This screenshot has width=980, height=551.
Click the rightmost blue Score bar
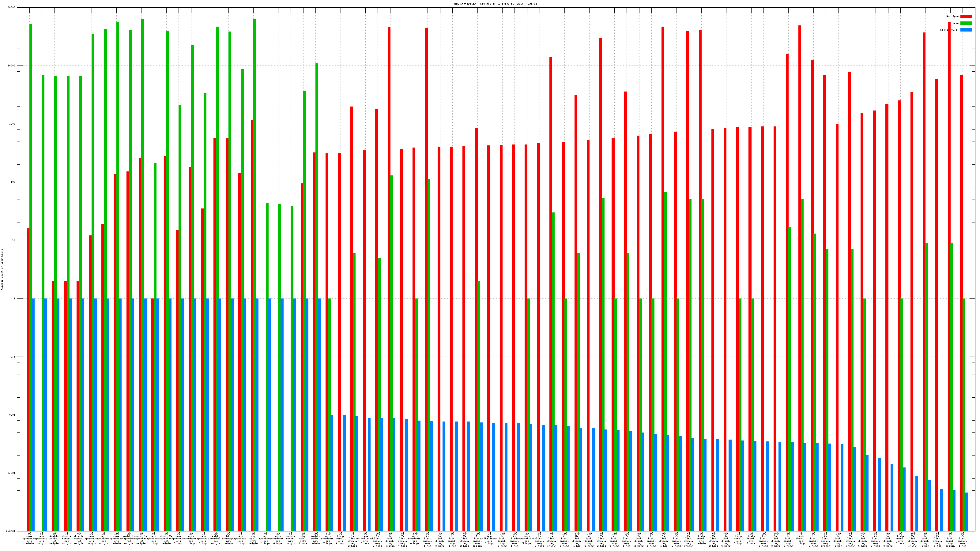click(x=966, y=512)
